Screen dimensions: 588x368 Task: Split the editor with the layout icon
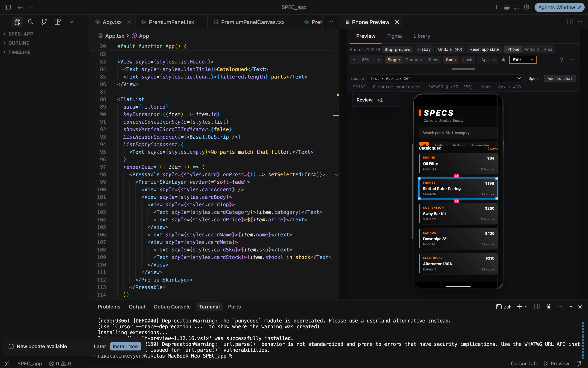point(570,22)
